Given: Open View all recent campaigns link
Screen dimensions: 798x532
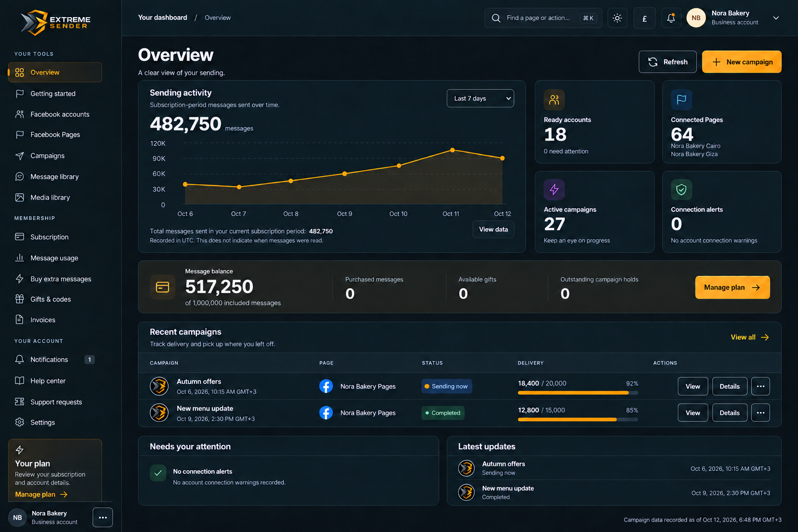Looking at the screenshot, I should point(750,337).
